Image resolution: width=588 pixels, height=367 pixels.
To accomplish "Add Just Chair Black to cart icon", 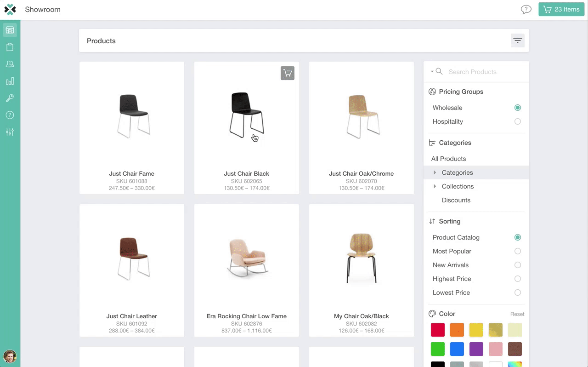I will coord(288,73).
